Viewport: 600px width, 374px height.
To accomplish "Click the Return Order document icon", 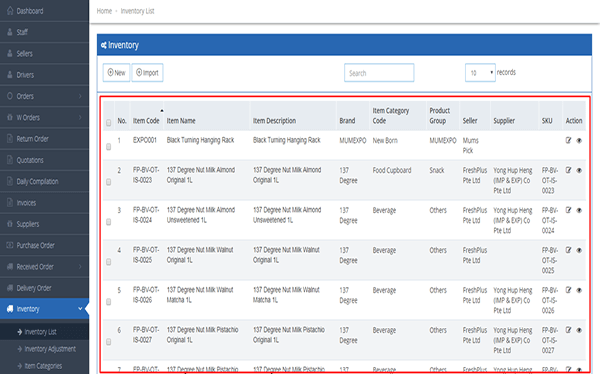I will (10, 139).
